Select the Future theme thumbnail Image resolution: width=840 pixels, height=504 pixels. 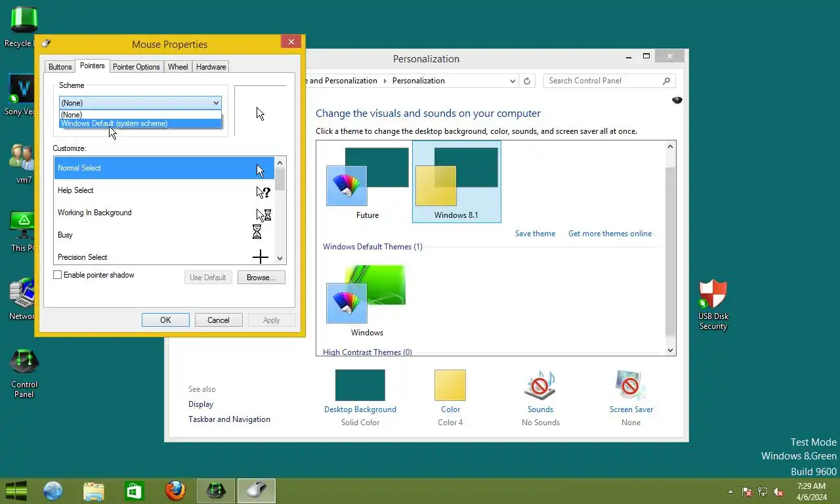[x=367, y=182]
